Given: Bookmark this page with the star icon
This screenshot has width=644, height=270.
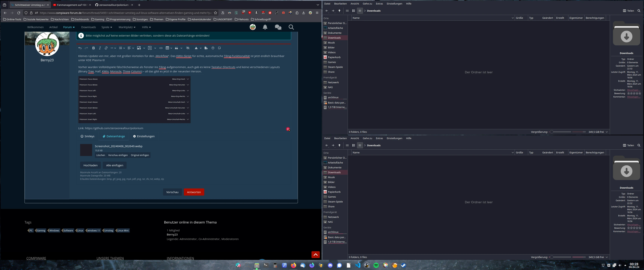Looking at the screenshot, I should (x=215, y=13).
